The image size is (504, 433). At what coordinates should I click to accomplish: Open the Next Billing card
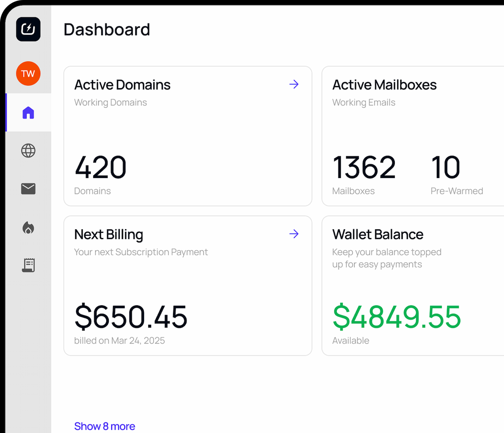(x=188, y=285)
